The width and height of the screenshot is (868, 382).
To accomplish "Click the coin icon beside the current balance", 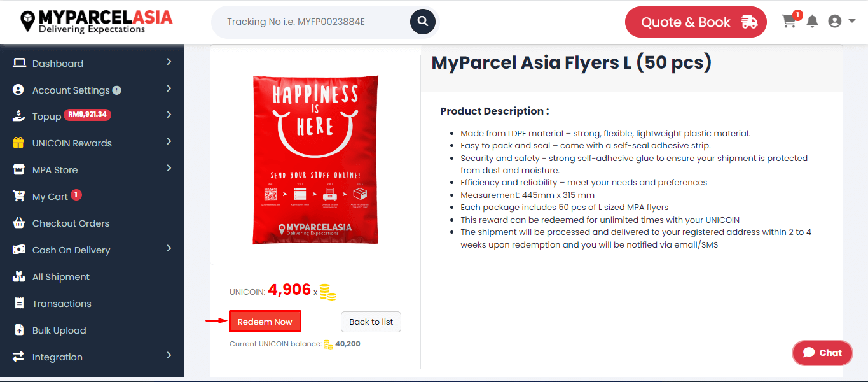I will (x=328, y=344).
